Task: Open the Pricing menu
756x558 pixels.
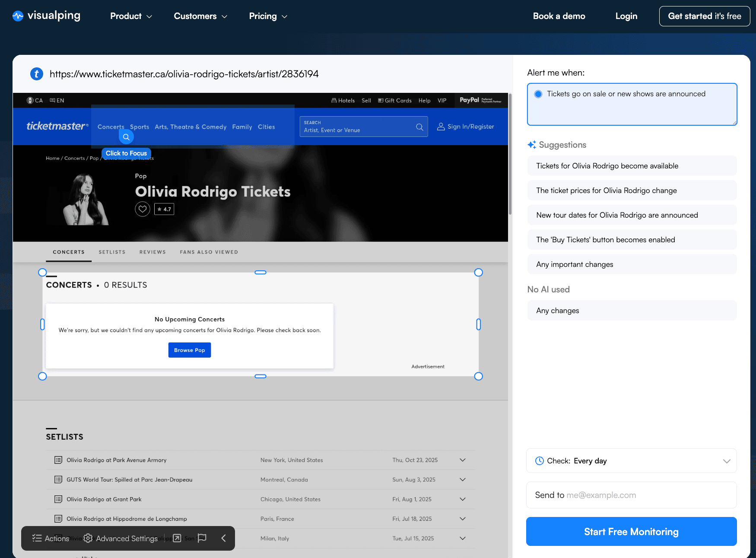Action: tap(268, 16)
